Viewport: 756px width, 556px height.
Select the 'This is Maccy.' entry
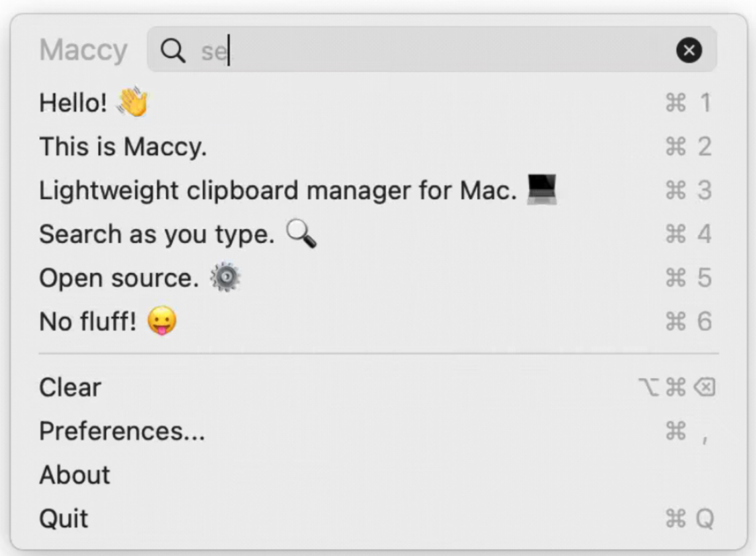[x=123, y=147]
